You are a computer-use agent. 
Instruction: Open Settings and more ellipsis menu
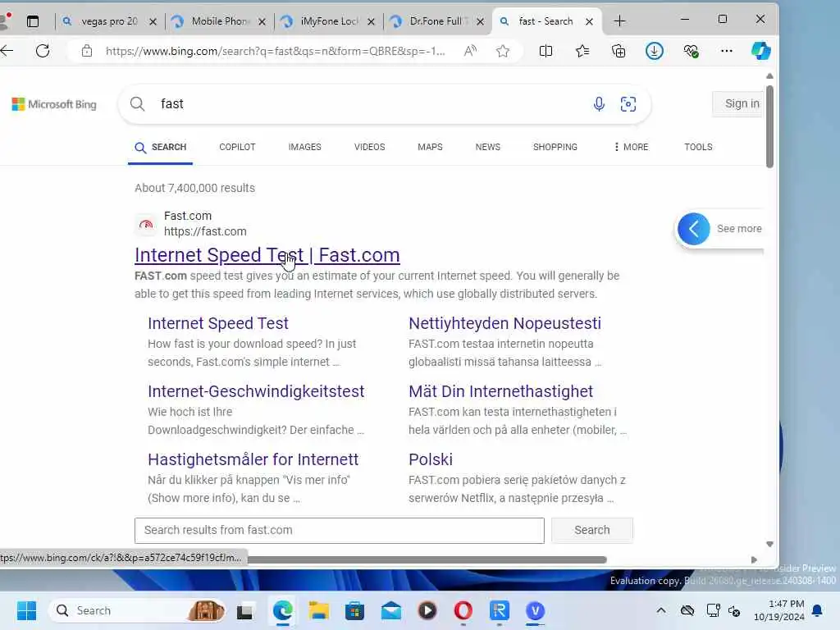pos(727,51)
